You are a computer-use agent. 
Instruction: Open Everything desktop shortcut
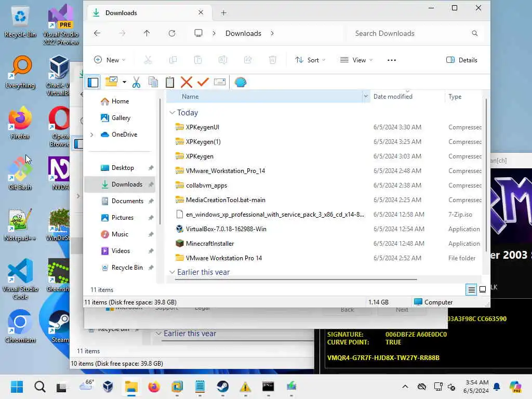click(x=20, y=72)
